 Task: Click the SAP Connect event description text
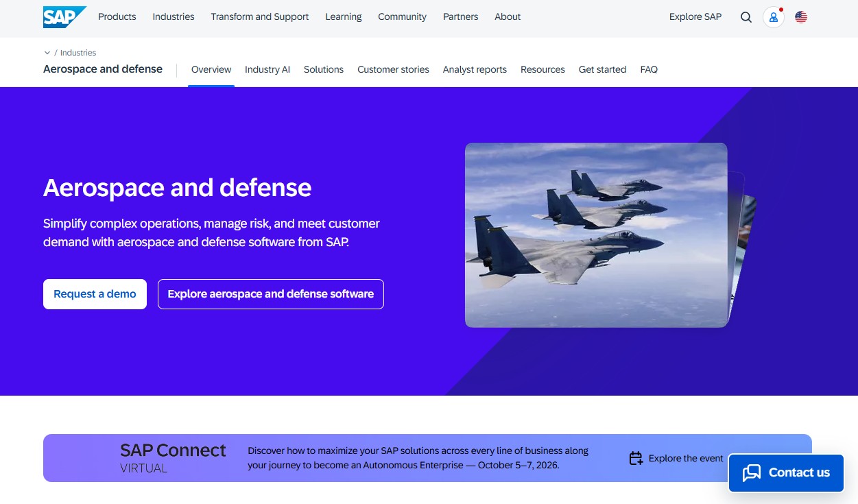(418, 458)
